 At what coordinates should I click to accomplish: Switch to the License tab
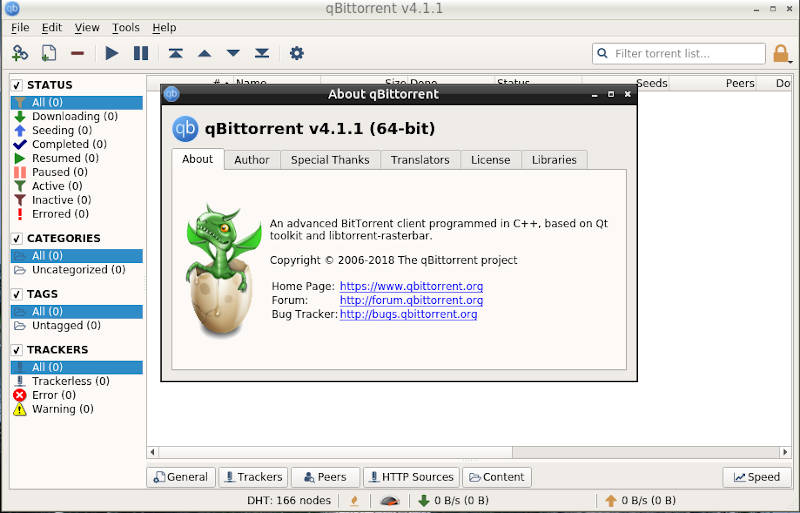coord(490,160)
